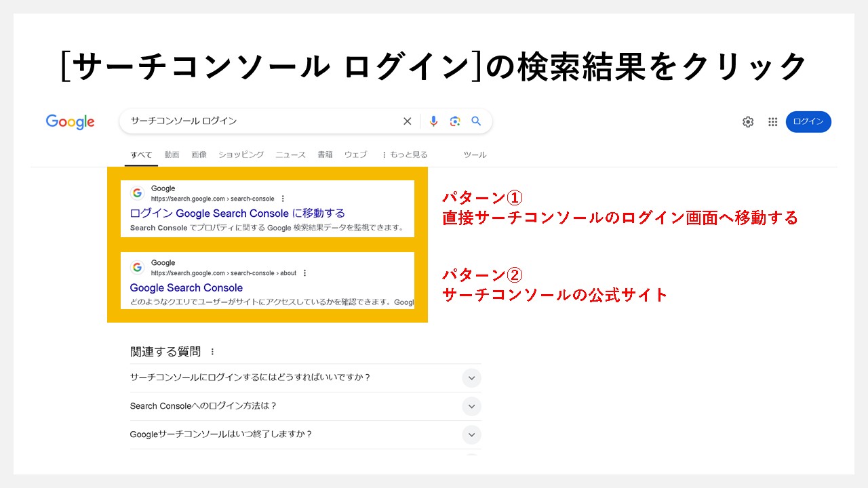Open the Google Search Console result link
Image resolution: width=868 pixels, height=488 pixels.
point(186,287)
